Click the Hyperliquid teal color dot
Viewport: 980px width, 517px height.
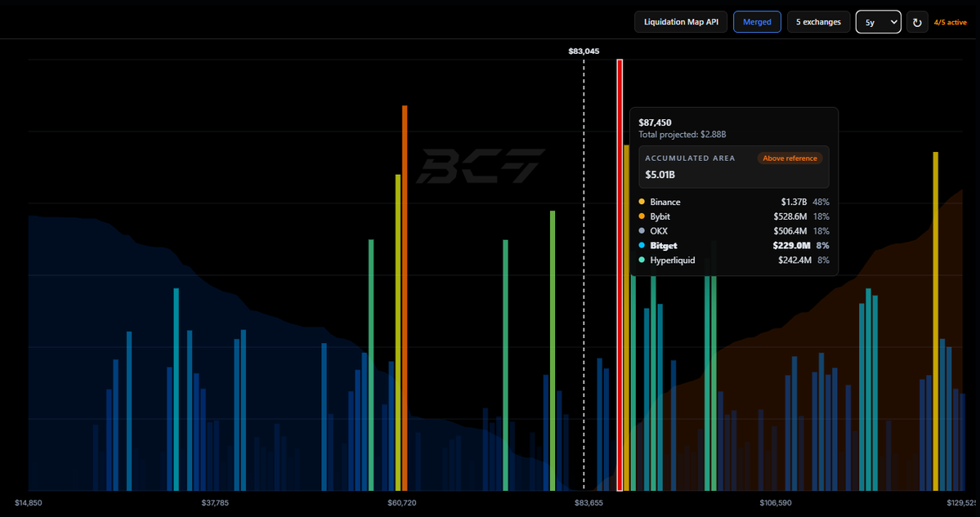tap(642, 260)
